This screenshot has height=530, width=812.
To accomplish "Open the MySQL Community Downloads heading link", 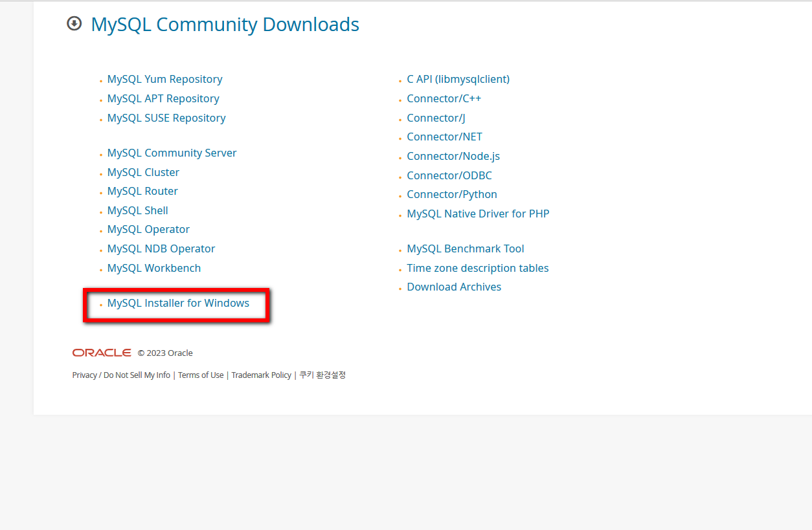I will tap(225, 25).
